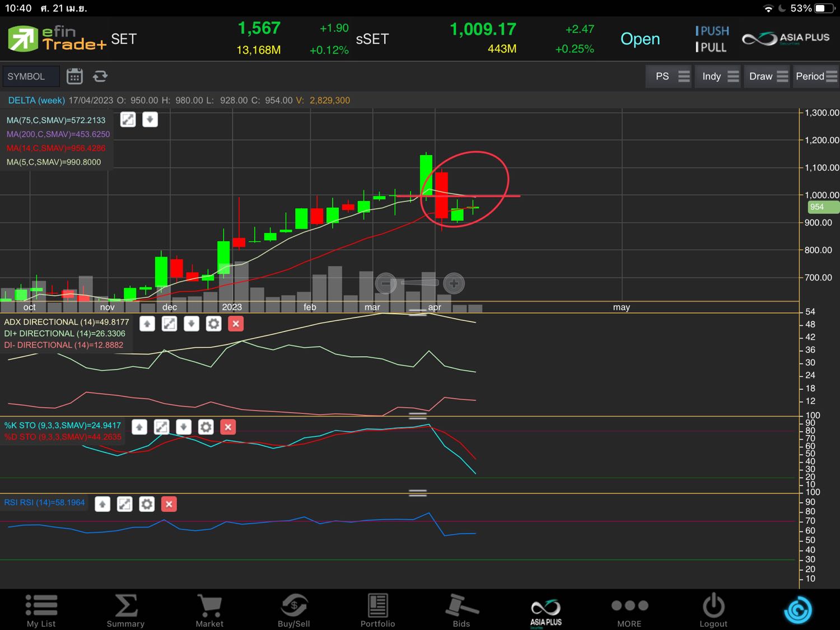
Task: Tap the blue circular assistant icon
Action: coord(798,610)
